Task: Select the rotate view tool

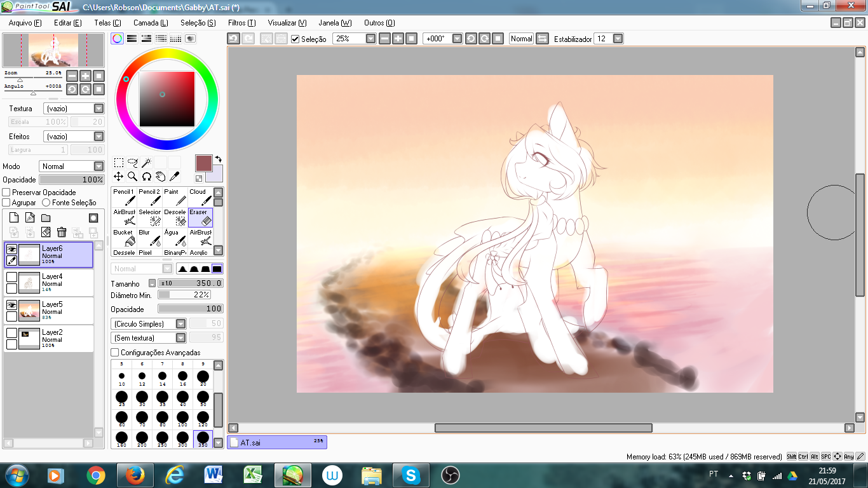Action: click(x=146, y=176)
